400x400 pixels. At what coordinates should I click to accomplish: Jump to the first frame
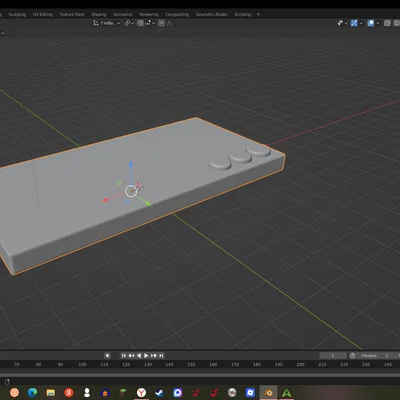124,356
